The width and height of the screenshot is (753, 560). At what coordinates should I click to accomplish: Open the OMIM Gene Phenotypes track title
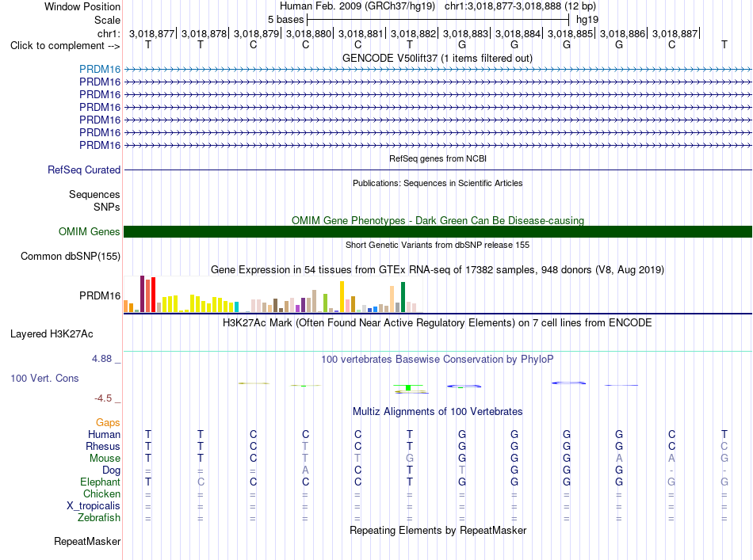[438, 220]
